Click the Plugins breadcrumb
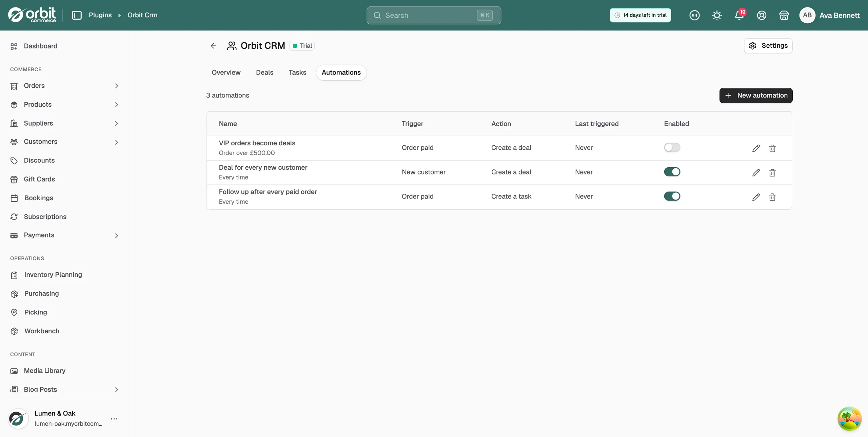This screenshot has width=868, height=437. point(100,15)
